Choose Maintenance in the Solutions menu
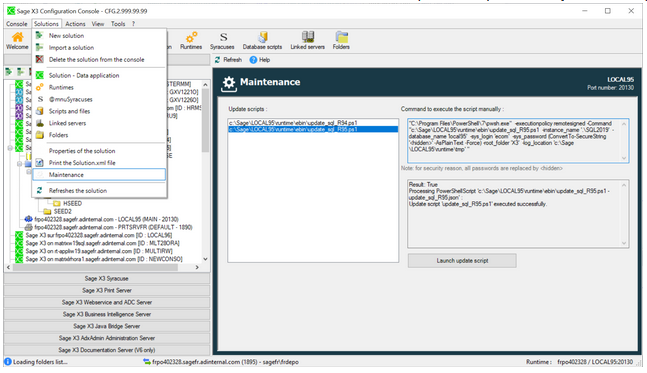 (x=99, y=175)
